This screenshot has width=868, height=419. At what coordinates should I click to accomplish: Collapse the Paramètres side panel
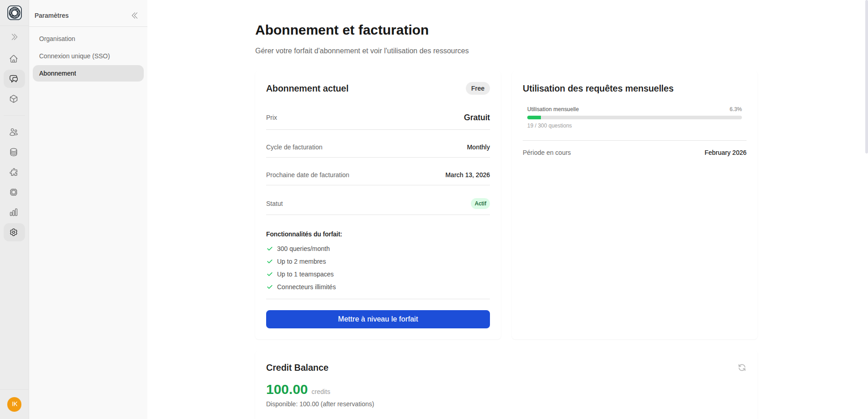pyautogui.click(x=135, y=15)
